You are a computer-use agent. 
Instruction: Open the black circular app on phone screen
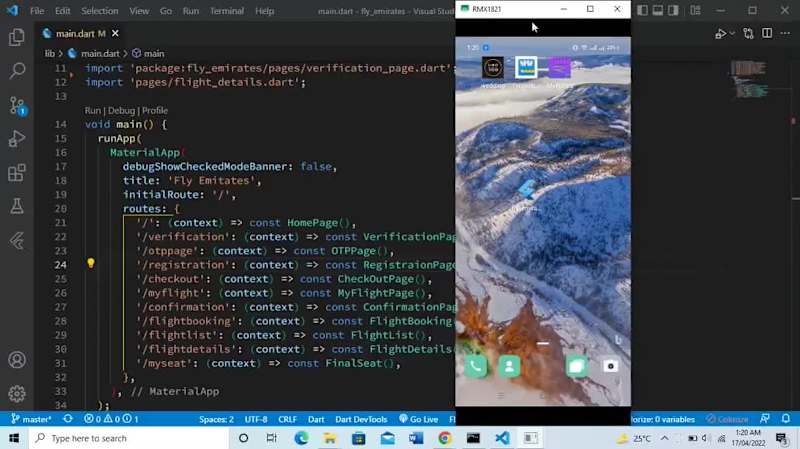493,68
